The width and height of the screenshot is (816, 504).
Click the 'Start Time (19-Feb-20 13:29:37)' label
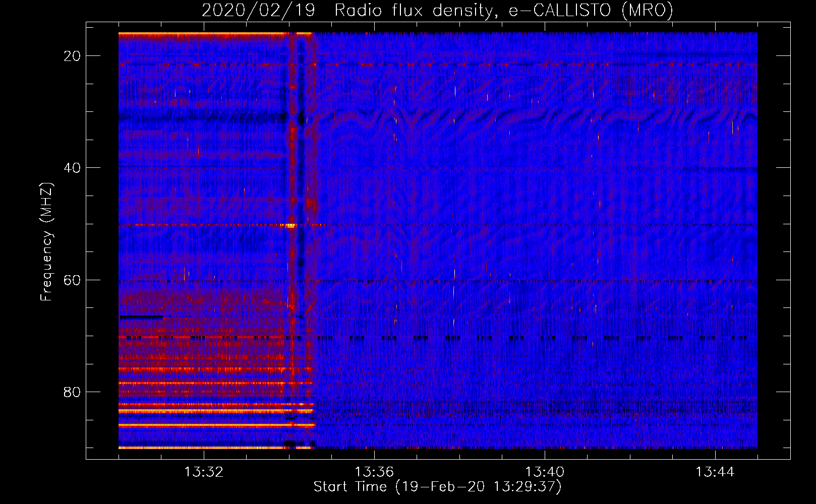coord(437,487)
